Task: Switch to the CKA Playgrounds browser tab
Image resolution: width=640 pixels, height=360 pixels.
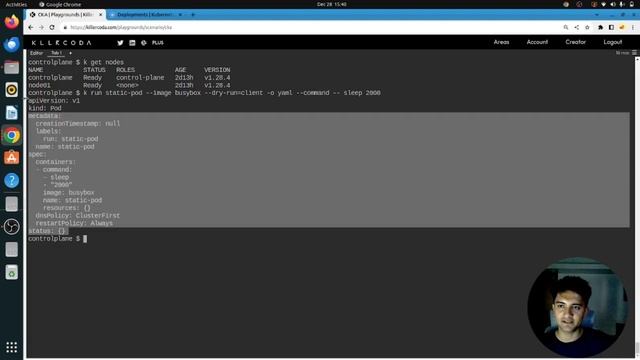Action: (x=65, y=15)
